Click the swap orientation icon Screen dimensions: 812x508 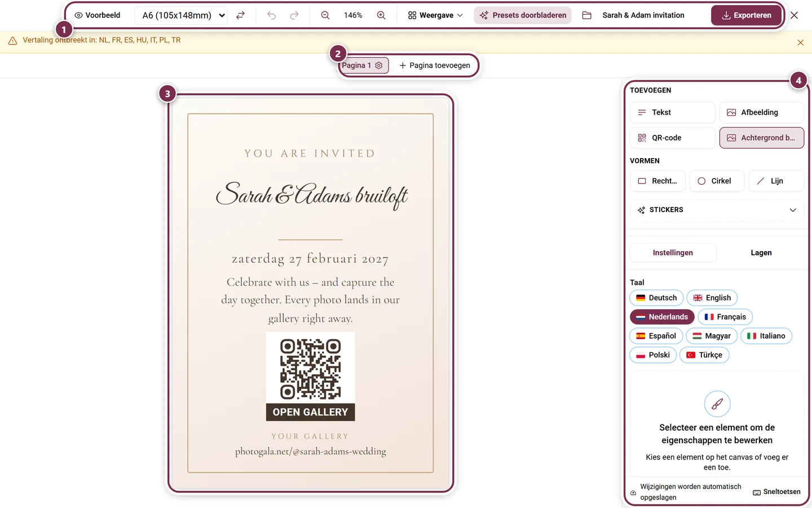pos(240,15)
